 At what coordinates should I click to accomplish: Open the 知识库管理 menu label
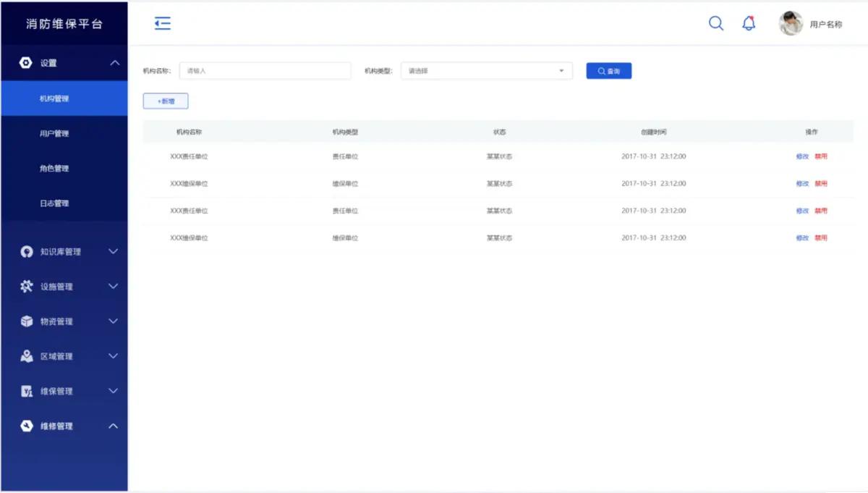tap(61, 252)
